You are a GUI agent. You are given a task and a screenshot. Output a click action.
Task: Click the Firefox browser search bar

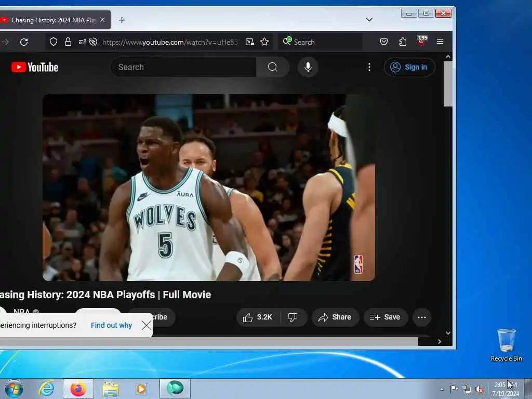point(320,42)
